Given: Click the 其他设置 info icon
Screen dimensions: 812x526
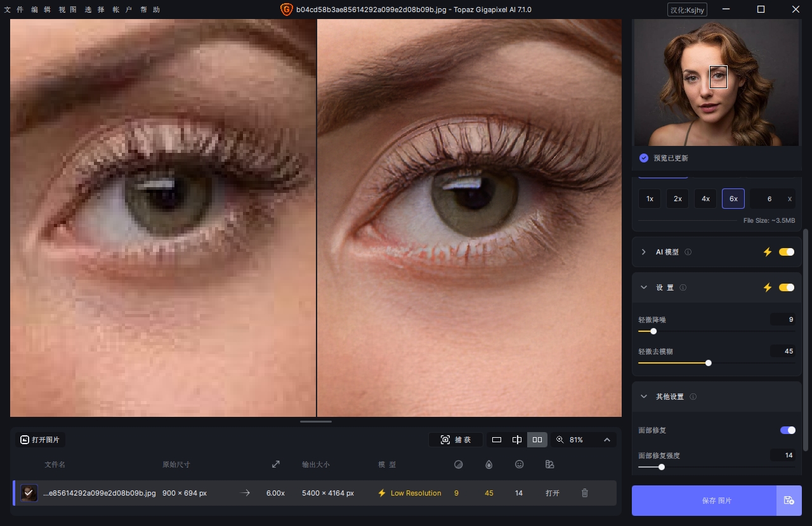Looking at the screenshot, I should point(693,397).
